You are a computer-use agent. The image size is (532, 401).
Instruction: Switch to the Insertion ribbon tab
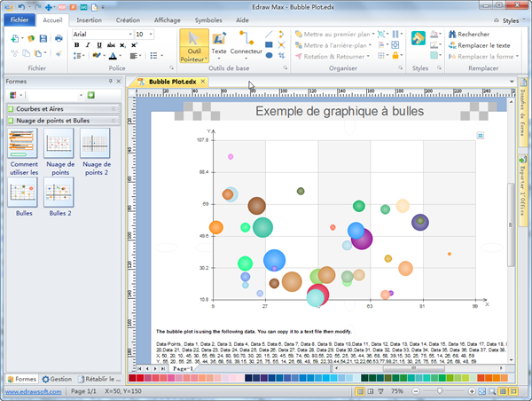pos(89,19)
